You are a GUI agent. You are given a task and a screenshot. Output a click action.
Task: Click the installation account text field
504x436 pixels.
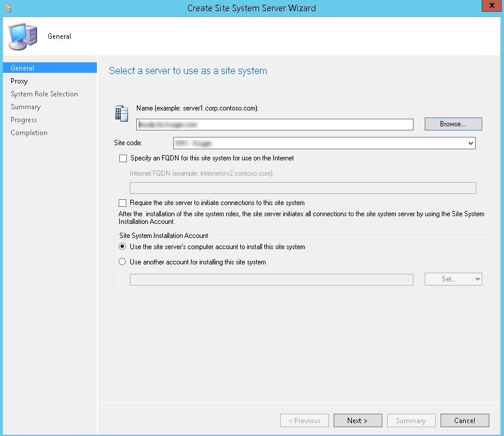click(271, 280)
